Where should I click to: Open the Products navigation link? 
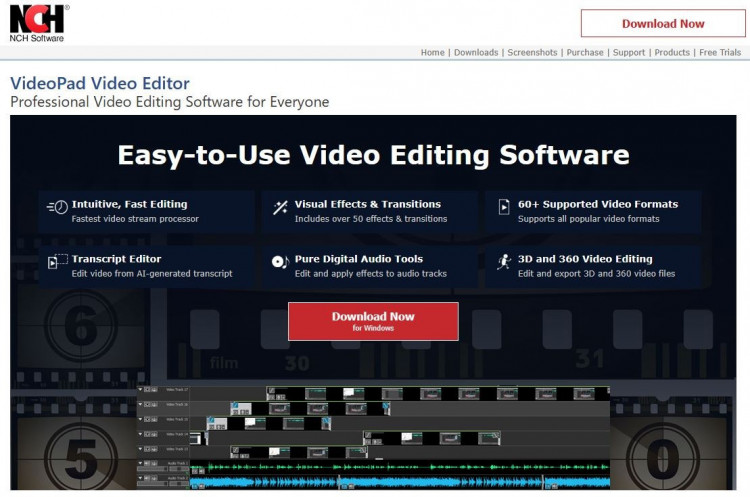[x=672, y=53]
